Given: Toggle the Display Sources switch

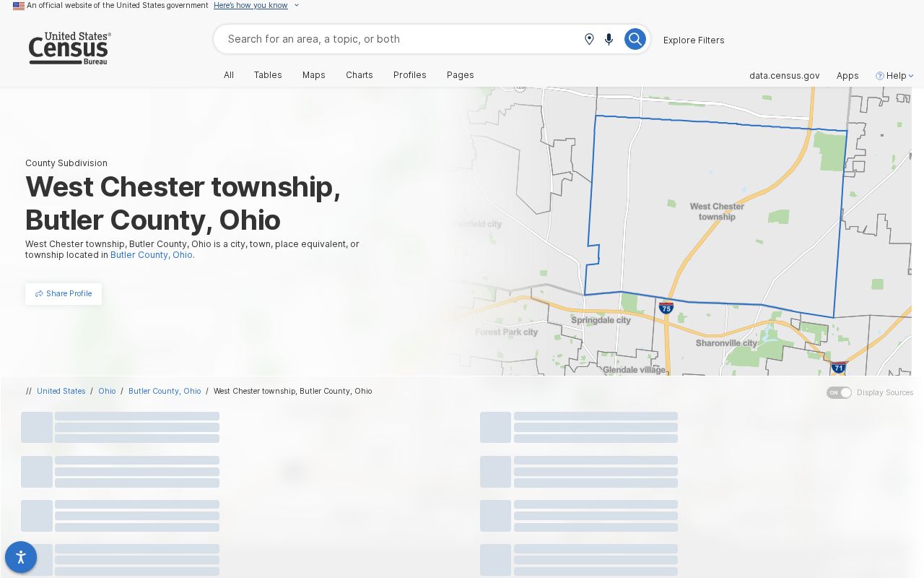Looking at the screenshot, I should click(x=839, y=392).
